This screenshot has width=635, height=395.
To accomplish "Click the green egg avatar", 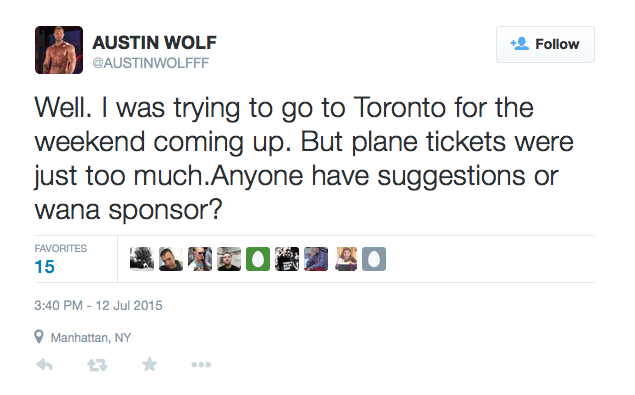I will click(258, 258).
